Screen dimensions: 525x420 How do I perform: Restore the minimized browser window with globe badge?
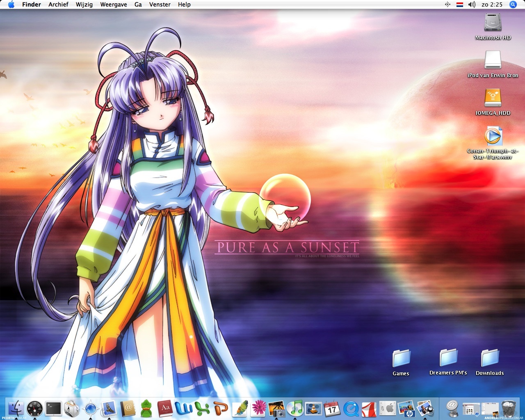pos(470,409)
